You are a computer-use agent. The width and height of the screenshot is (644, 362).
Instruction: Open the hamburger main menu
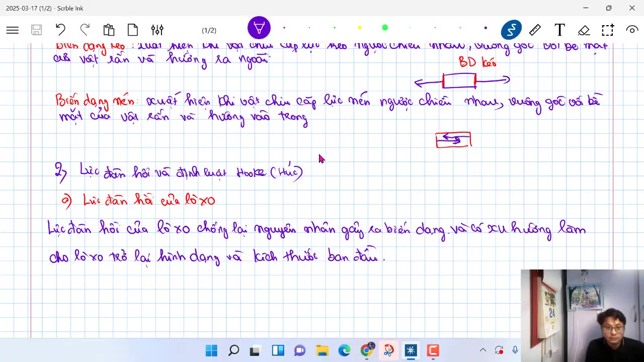click(x=13, y=30)
